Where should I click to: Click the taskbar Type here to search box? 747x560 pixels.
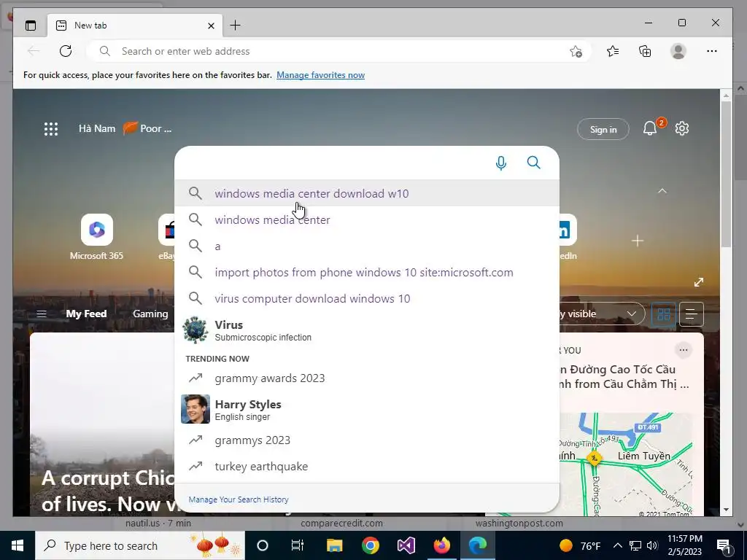(140, 545)
